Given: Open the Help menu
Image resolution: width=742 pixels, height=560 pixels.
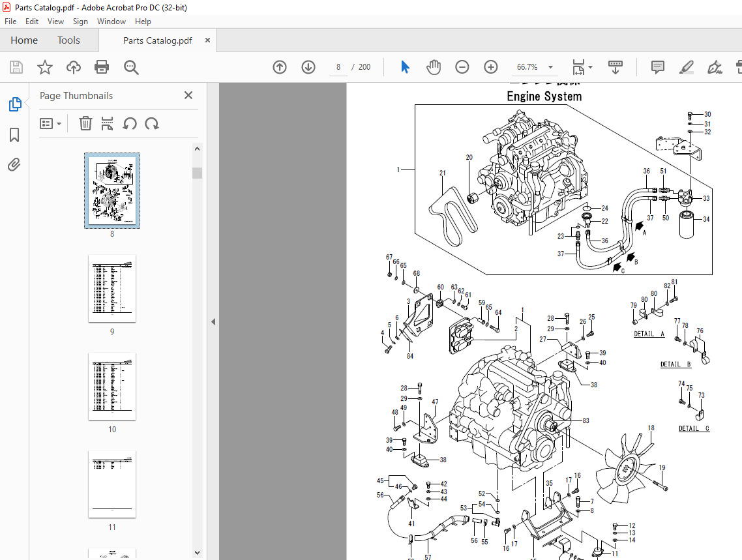Looking at the screenshot, I should (x=143, y=22).
